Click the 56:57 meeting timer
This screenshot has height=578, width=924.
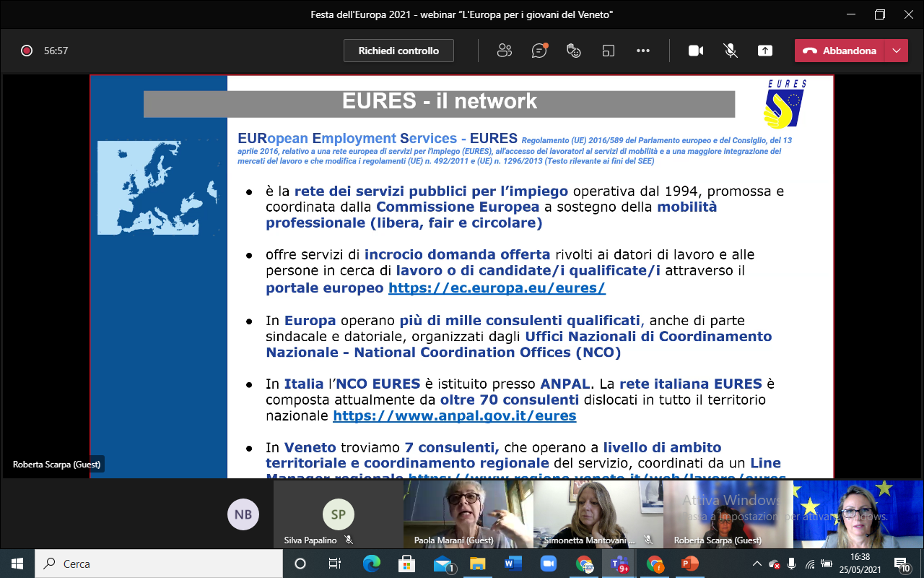(x=56, y=51)
